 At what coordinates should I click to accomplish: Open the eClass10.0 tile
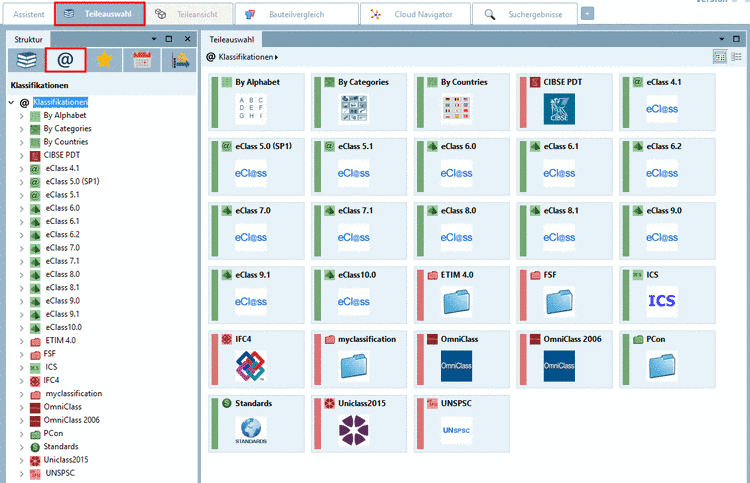pyautogui.click(x=359, y=295)
